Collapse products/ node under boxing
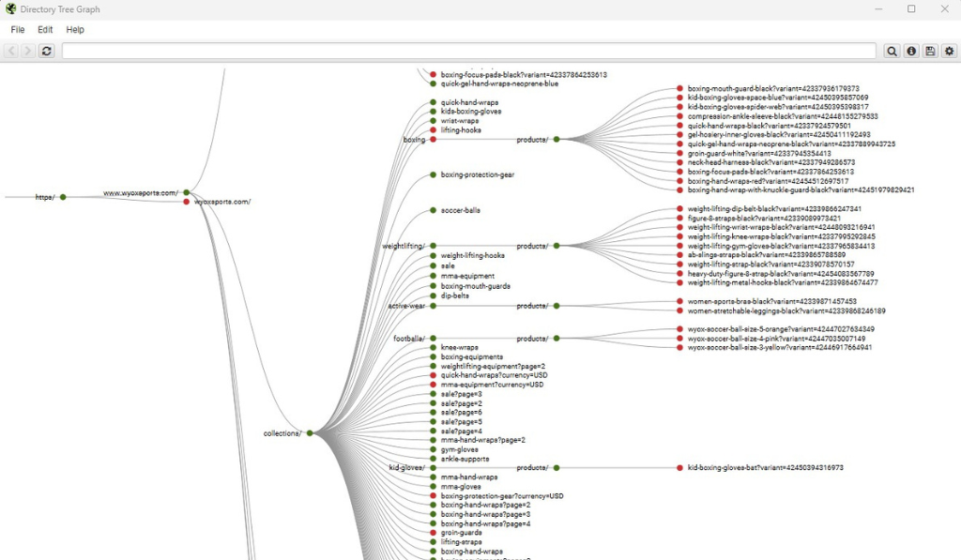The height and width of the screenshot is (560, 961). pos(557,140)
